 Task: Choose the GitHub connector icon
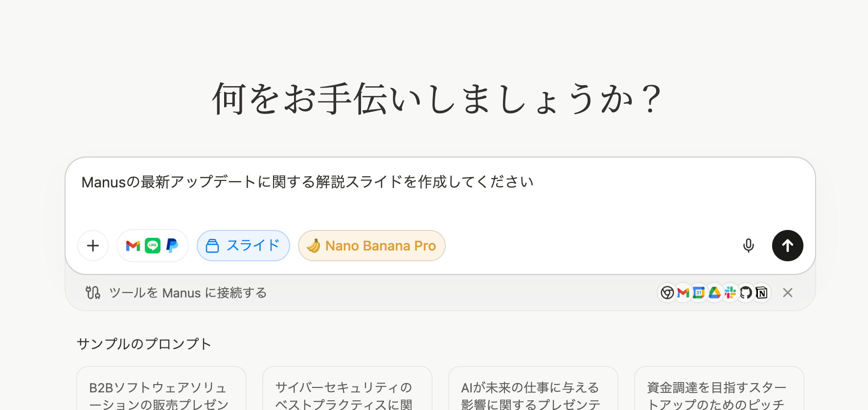(x=746, y=293)
